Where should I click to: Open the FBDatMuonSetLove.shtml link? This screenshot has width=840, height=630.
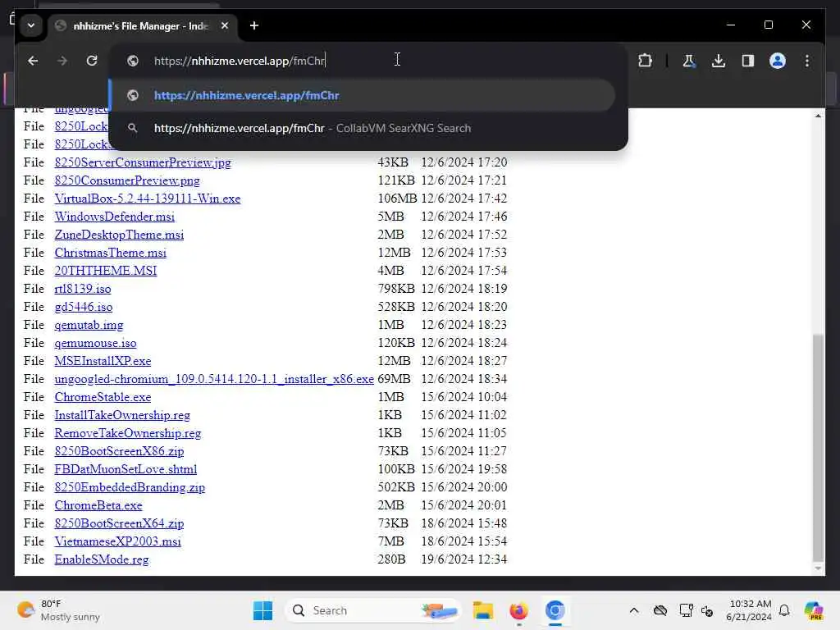[126, 469]
